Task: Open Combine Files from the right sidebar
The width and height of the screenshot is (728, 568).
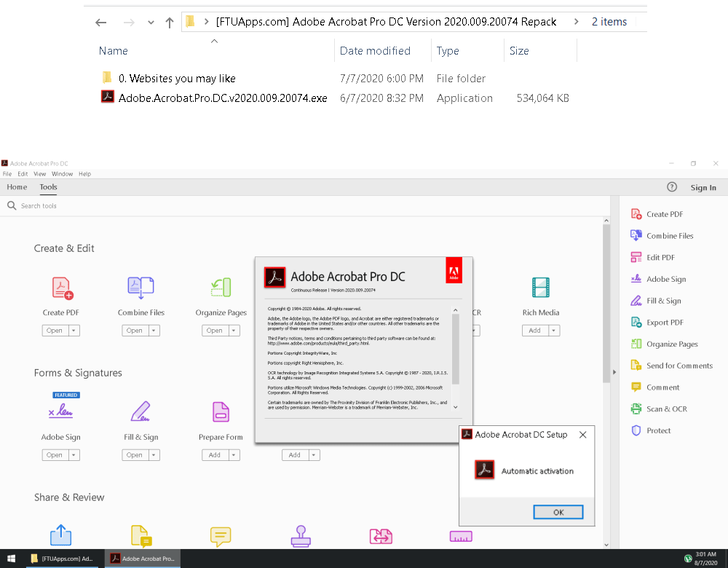Action: pyautogui.click(x=662, y=236)
